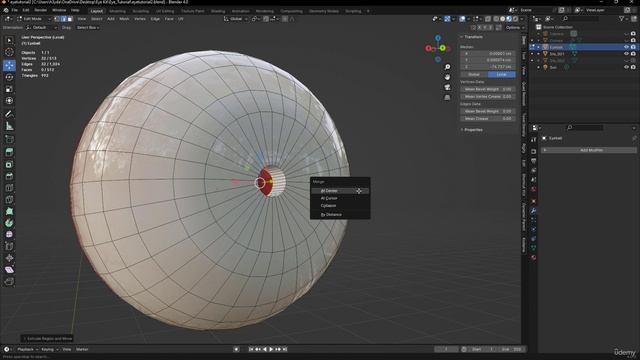Open the Select Box drag dropdown
This screenshot has height=360, width=640.
pyautogui.click(x=87, y=27)
